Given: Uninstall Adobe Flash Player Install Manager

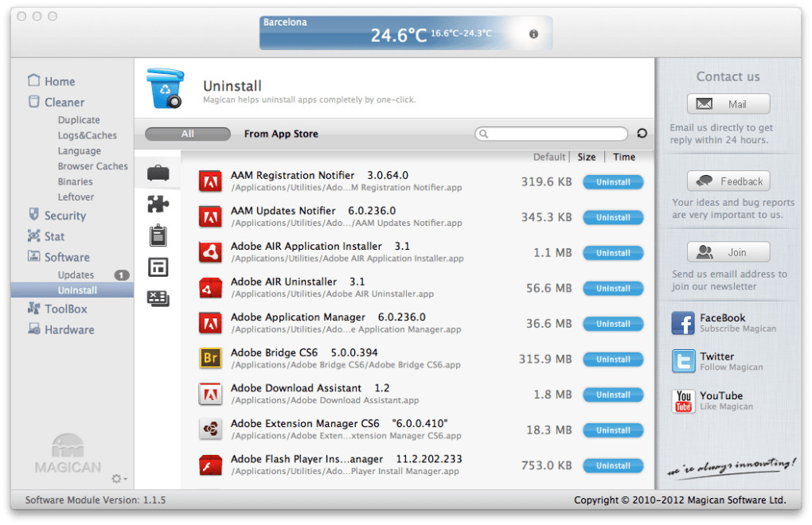Looking at the screenshot, I should pyautogui.click(x=613, y=465).
